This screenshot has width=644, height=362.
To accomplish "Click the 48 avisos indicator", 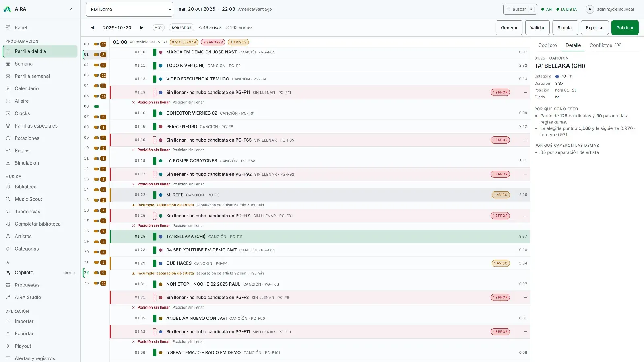I will click(210, 28).
